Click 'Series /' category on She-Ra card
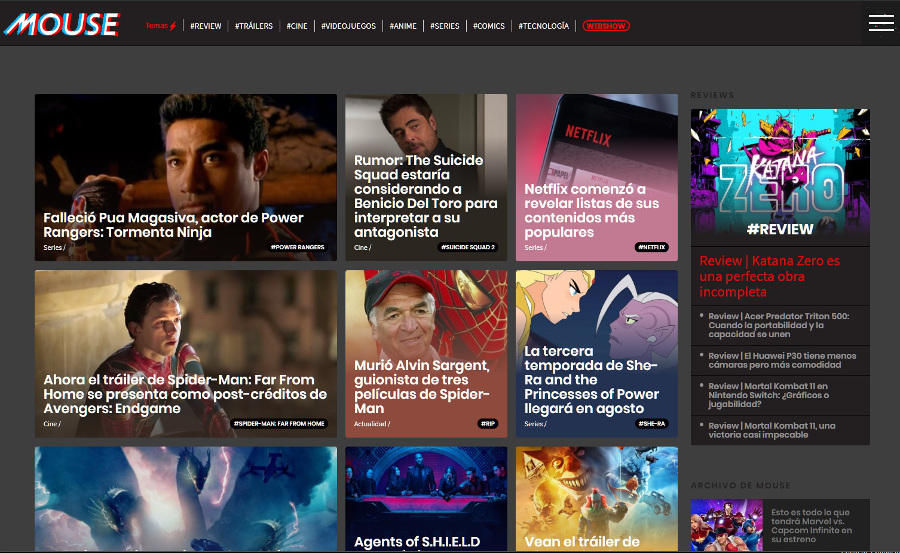 coord(535,424)
